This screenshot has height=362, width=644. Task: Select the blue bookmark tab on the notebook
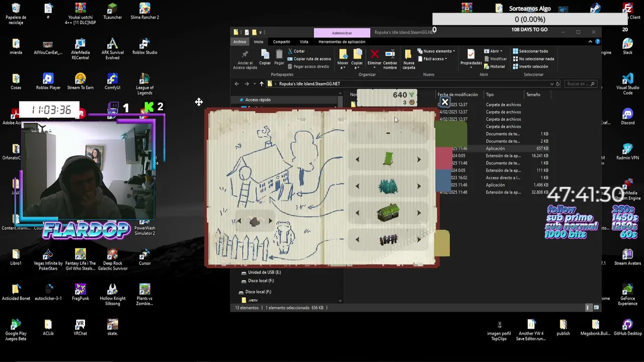tap(444, 180)
